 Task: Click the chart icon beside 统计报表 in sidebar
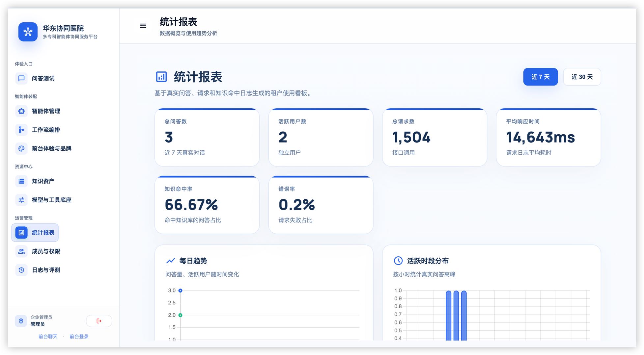(21, 233)
